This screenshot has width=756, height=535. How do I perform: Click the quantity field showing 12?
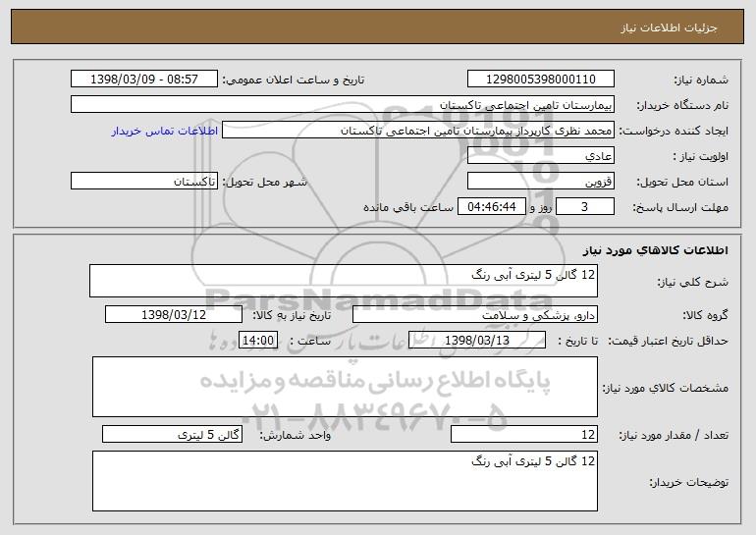(x=524, y=434)
